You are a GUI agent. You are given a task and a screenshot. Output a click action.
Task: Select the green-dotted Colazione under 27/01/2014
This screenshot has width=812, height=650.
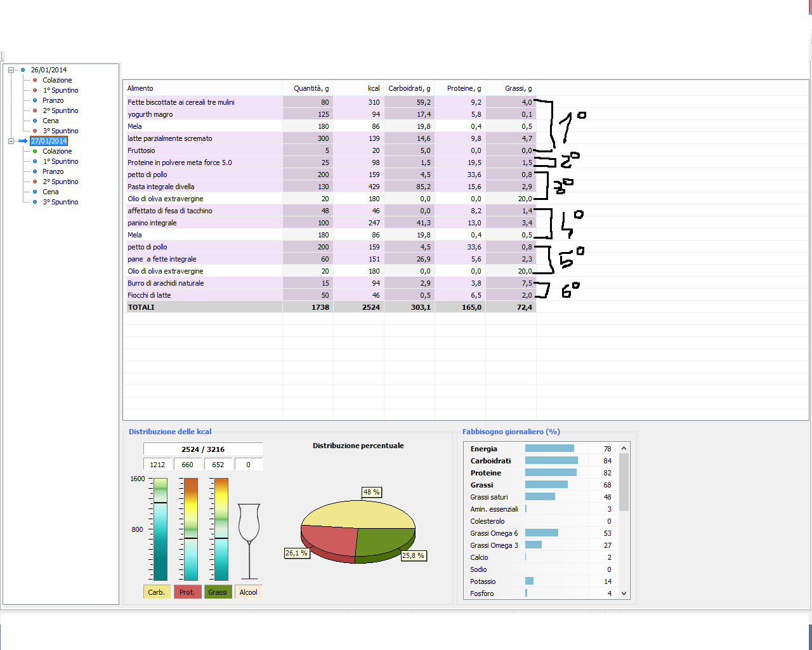(57, 152)
